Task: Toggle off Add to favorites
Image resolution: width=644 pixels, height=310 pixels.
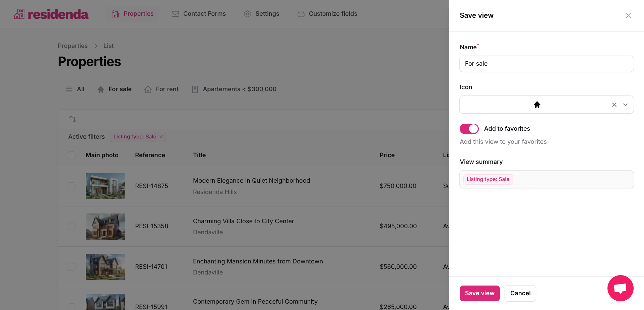Action: [469, 129]
